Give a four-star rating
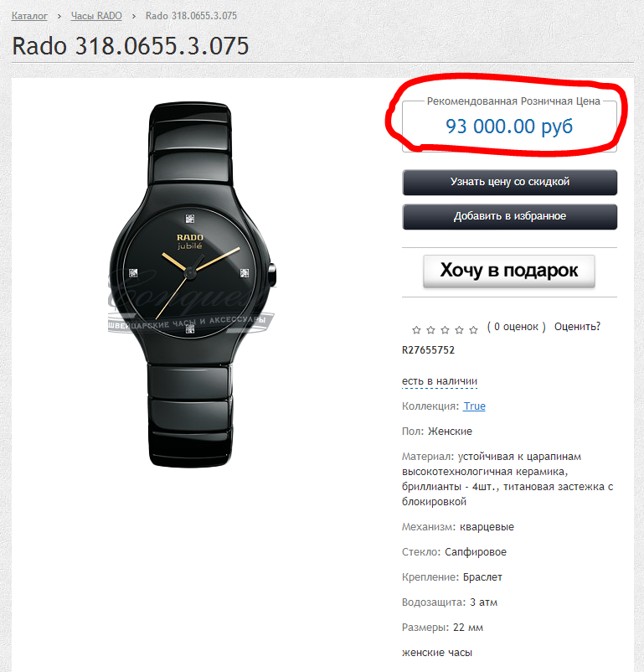This screenshot has width=644, height=672. 459,330
